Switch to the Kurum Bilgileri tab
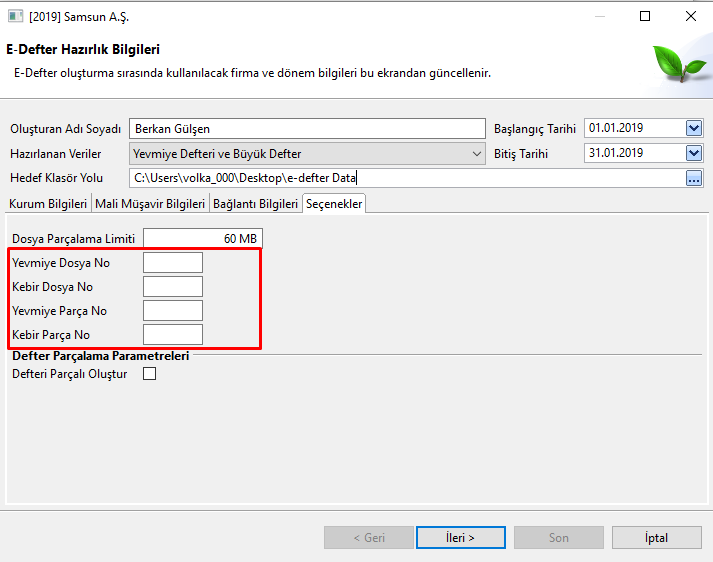The image size is (713, 562). 48,203
